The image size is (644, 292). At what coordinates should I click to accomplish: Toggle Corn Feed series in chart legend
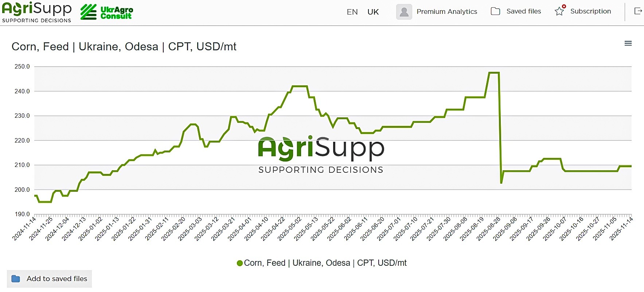(325, 263)
